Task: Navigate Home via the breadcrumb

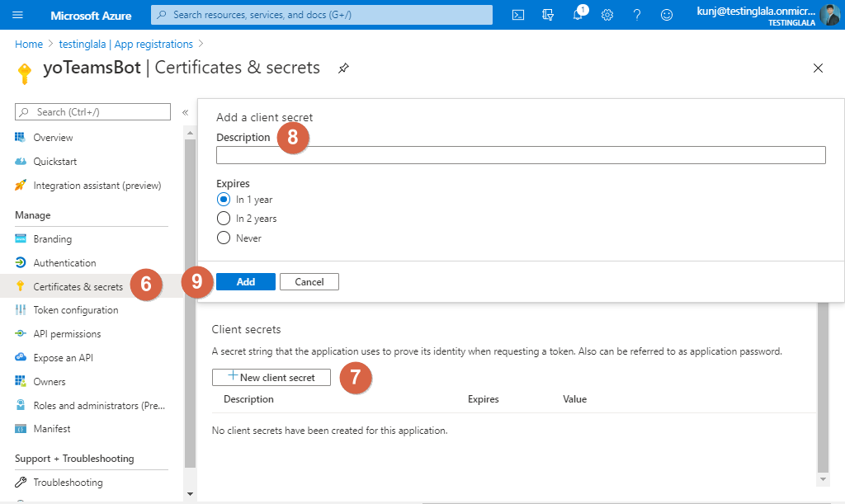Action: pos(29,43)
